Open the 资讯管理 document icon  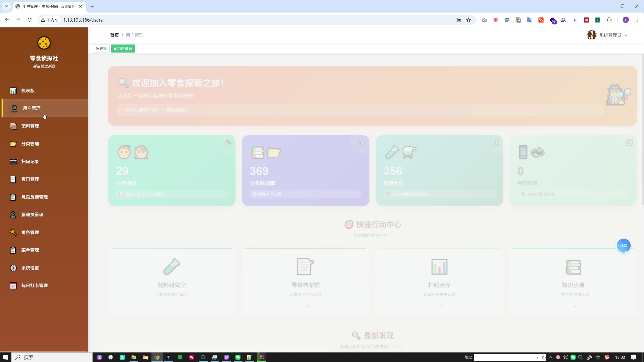click(13, 179)
